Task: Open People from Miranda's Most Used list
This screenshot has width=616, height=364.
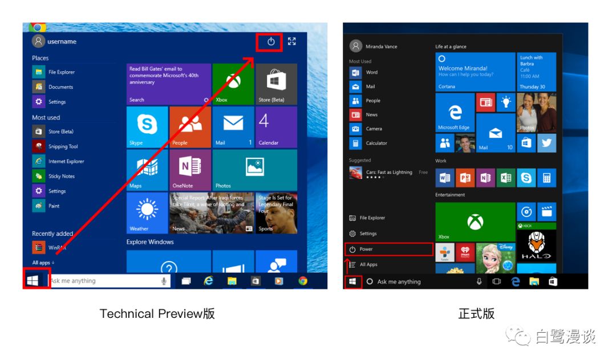Action: 365,100
